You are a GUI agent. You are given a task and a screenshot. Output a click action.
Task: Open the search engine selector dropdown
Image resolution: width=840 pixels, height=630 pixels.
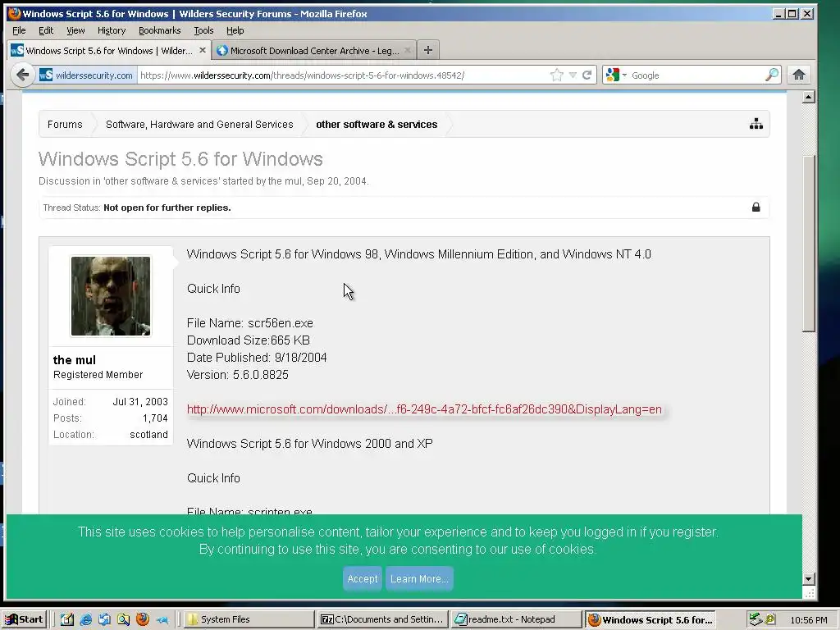coord(615,75)
